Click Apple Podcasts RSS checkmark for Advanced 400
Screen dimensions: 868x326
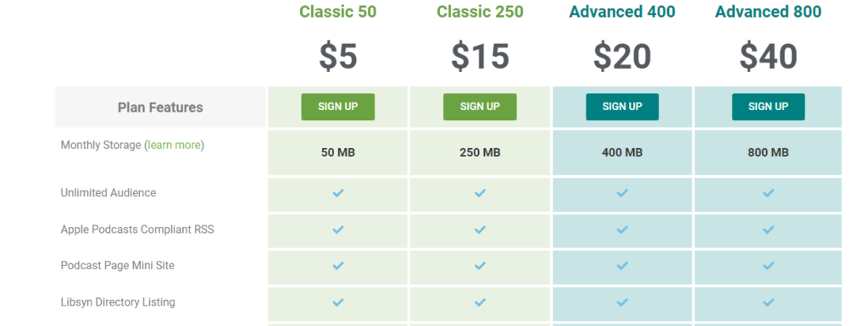click(622, 229)
